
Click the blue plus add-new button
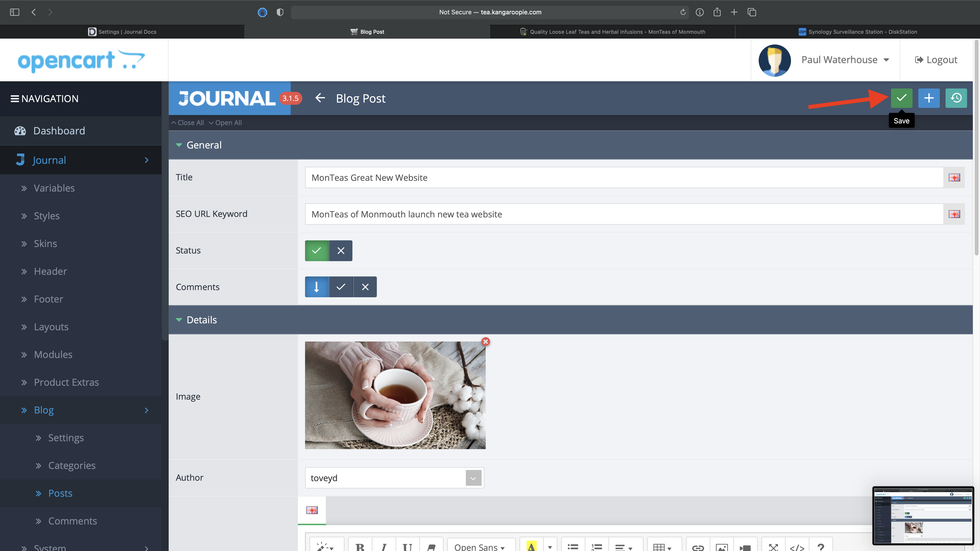929,98
